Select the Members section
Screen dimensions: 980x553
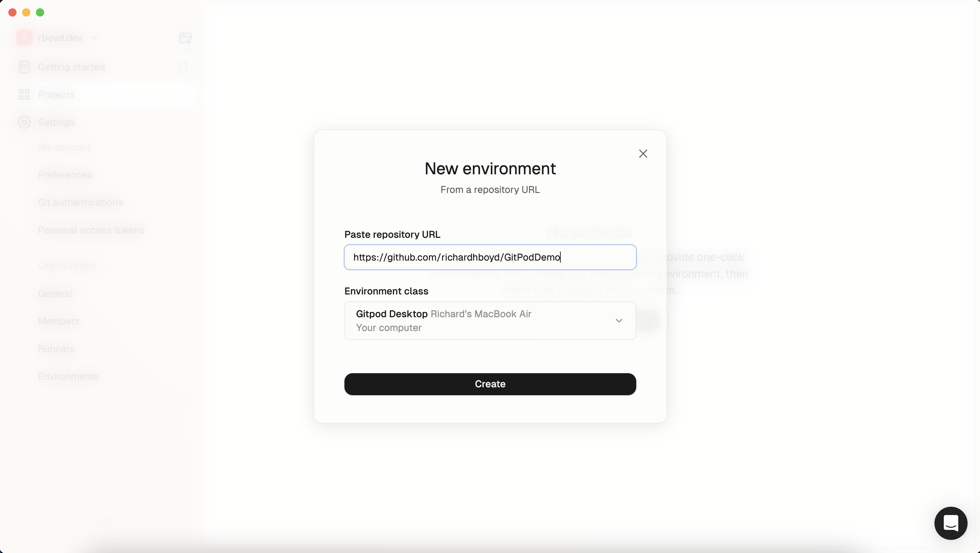tap(59, 321)
